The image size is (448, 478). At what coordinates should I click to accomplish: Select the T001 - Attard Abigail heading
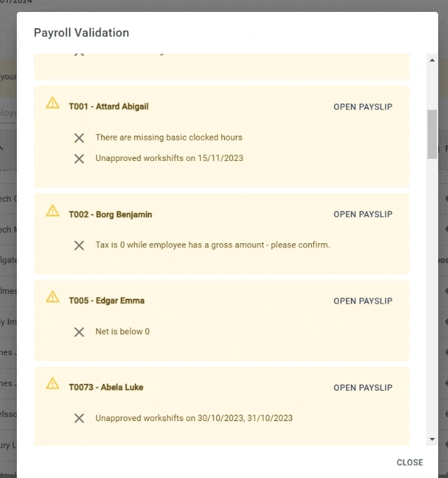tap(109, 106)
